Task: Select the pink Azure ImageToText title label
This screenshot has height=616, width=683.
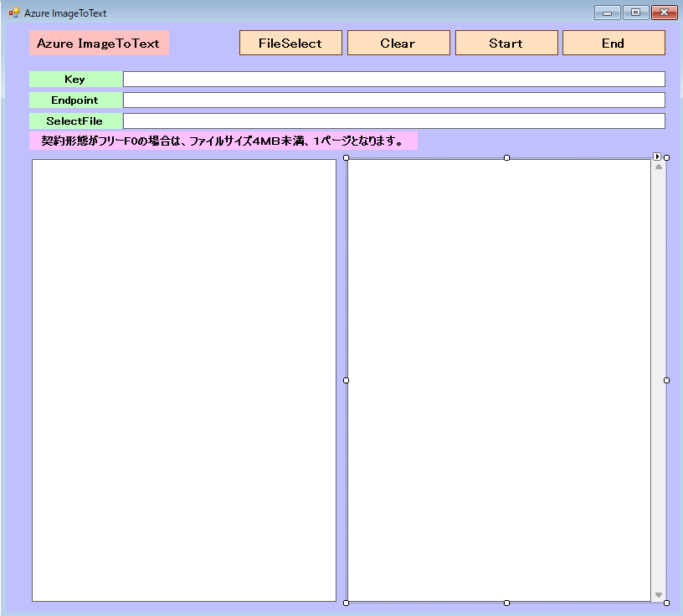Action: pos(99,44)
